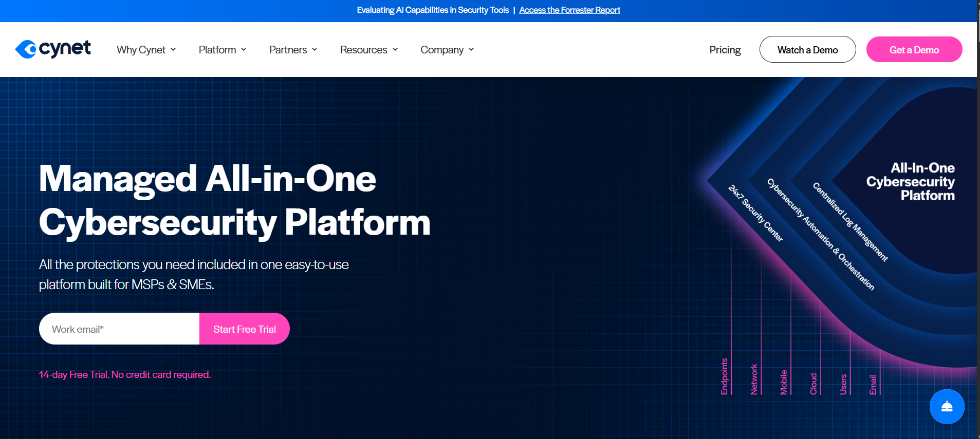Open the Partners dropdown chevron
Screen dimensions: 980x439
(315, 50)
